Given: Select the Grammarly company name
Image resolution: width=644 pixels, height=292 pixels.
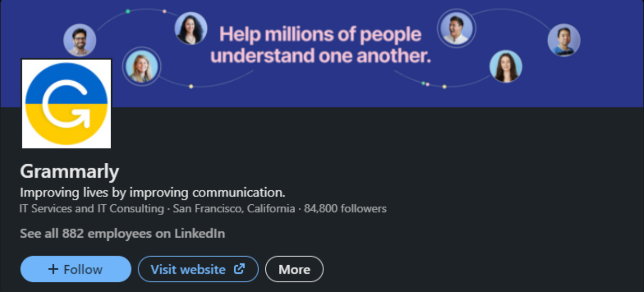Looking at the screenshot, I should (x=69, y=171).
